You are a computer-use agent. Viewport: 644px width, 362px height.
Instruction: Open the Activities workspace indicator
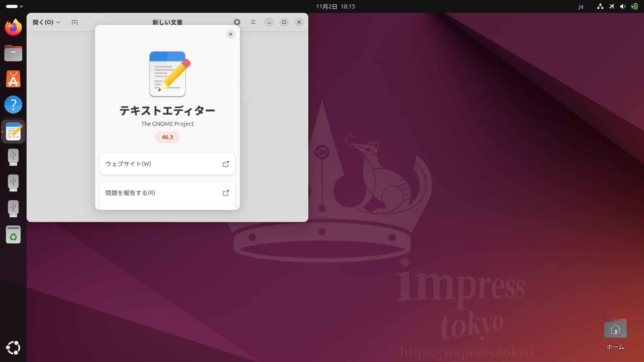pos(14,6)
